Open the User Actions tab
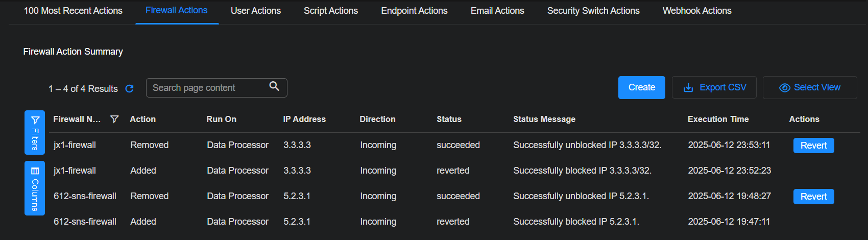The width and height of the screenshot is (868, 240). (x=256, y=11)
